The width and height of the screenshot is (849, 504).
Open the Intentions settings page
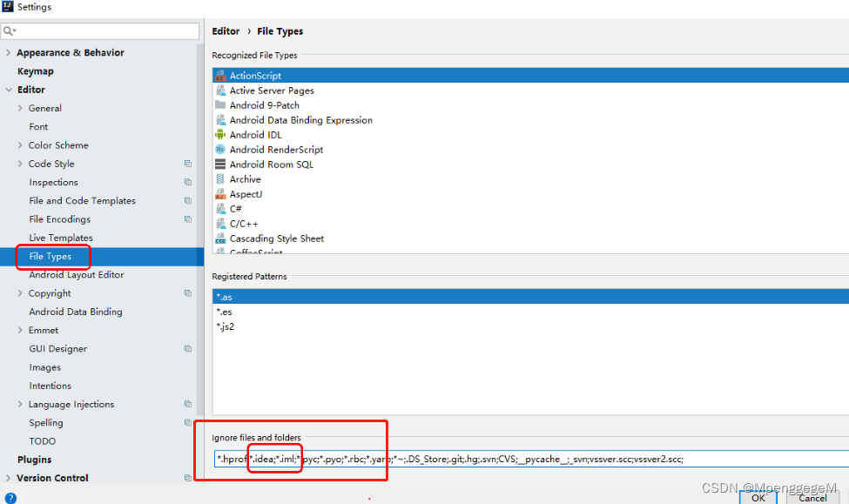[x=51, y=386]
